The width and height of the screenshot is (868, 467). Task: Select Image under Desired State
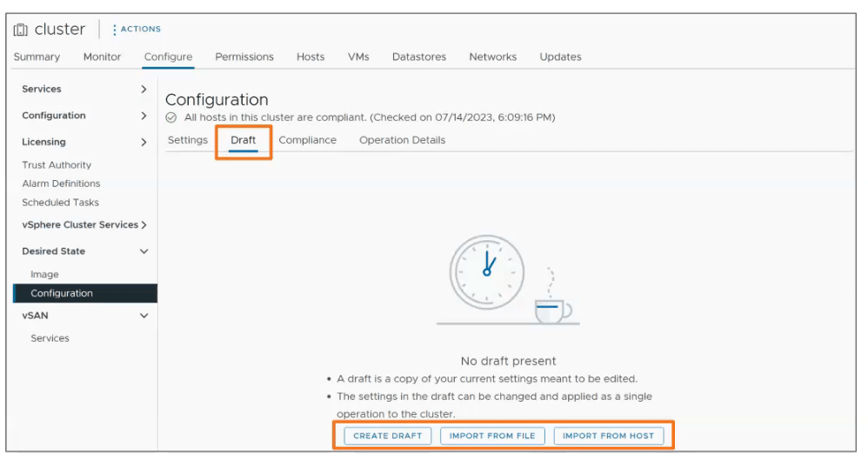44,275
